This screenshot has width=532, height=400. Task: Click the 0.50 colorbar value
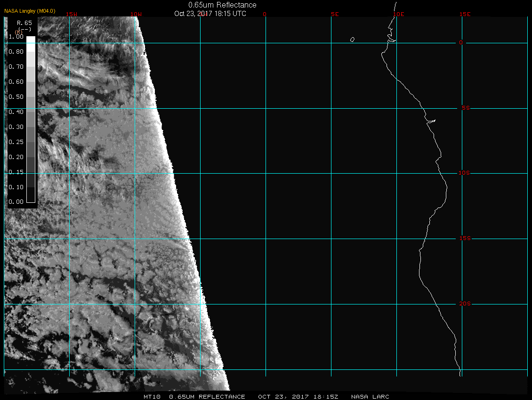pyautogui.click(x=16, y=96)
